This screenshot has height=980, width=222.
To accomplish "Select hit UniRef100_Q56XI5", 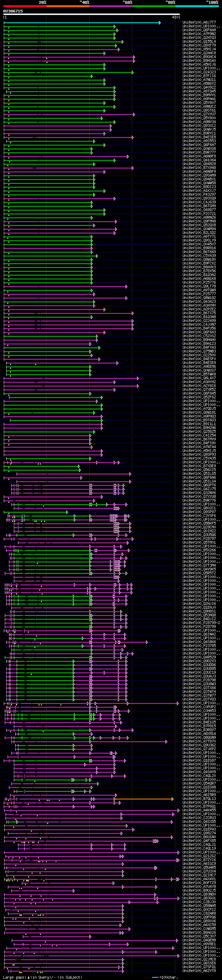I will coord(199,469).
